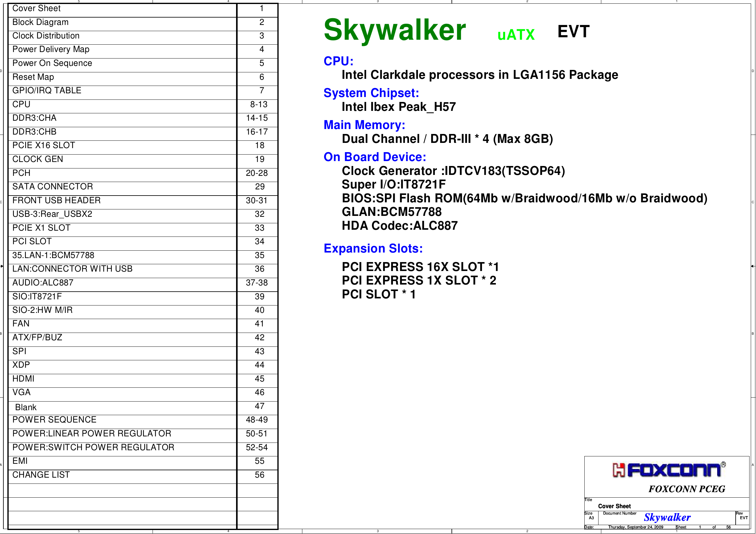
Task: Click the 'Intel Ibex Peak_H57' line
Action: 399,107
